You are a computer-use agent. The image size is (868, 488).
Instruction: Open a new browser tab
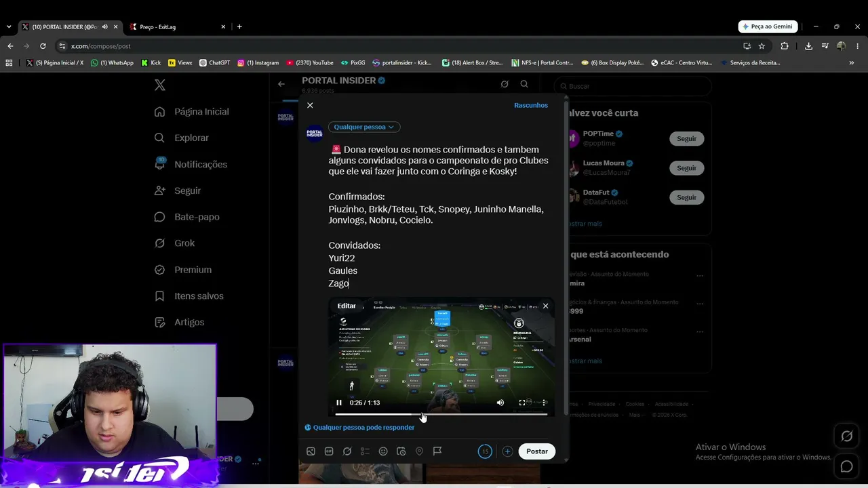pyautogui.click(x=239, y=27)
